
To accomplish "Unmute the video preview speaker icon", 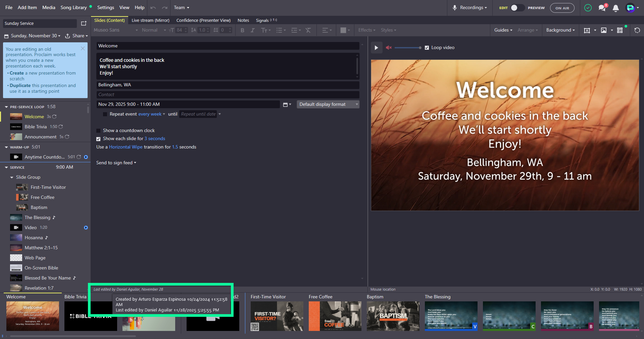I will pyautogui.click(x=389, y=48).
